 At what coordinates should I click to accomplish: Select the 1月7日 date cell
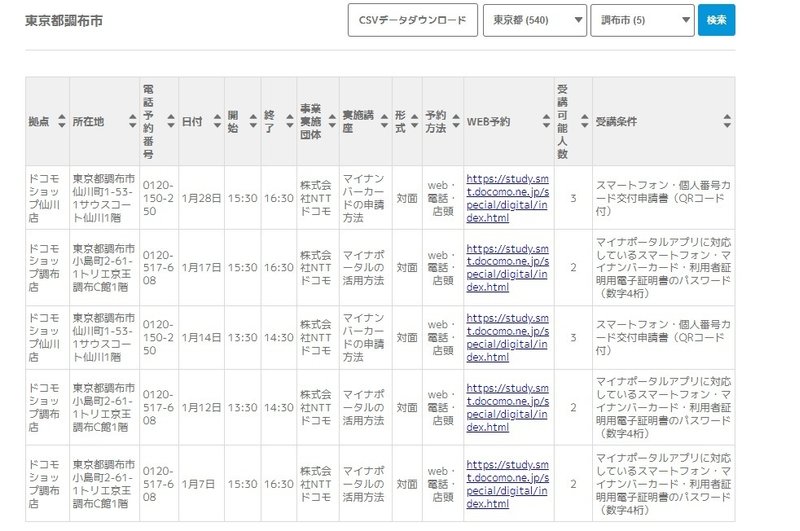click(202, 484)
